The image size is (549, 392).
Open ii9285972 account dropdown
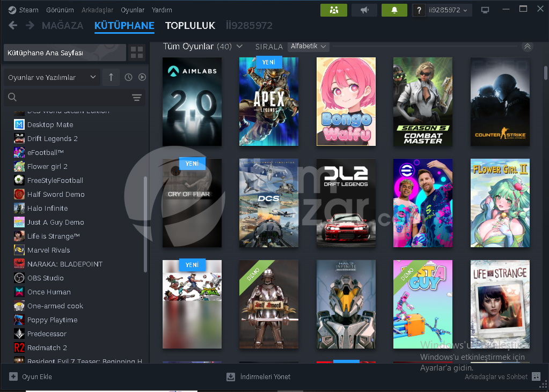click(448, 10)
